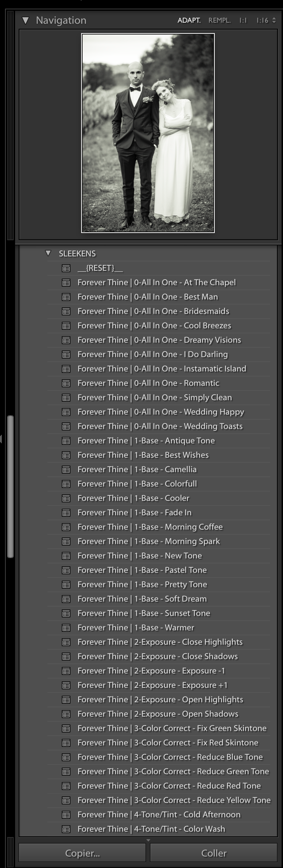Click the preset icon beside __{RESET}__
This screenshot has height=868, width=283.
[66, 268]
